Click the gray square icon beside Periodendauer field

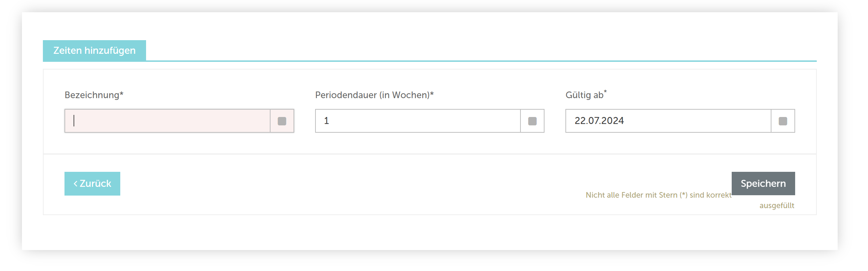tap(532, 121)
